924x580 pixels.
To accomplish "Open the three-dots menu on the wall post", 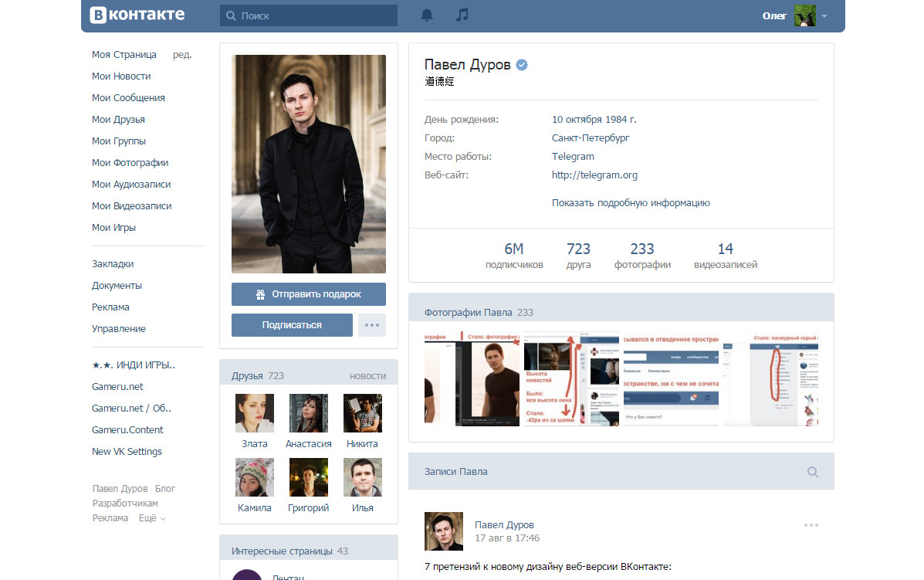I will (x=811, y=525).
